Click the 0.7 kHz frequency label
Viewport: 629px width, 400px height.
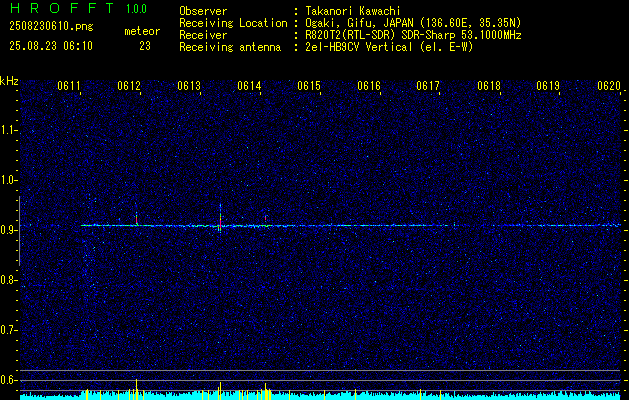[8, 330]
